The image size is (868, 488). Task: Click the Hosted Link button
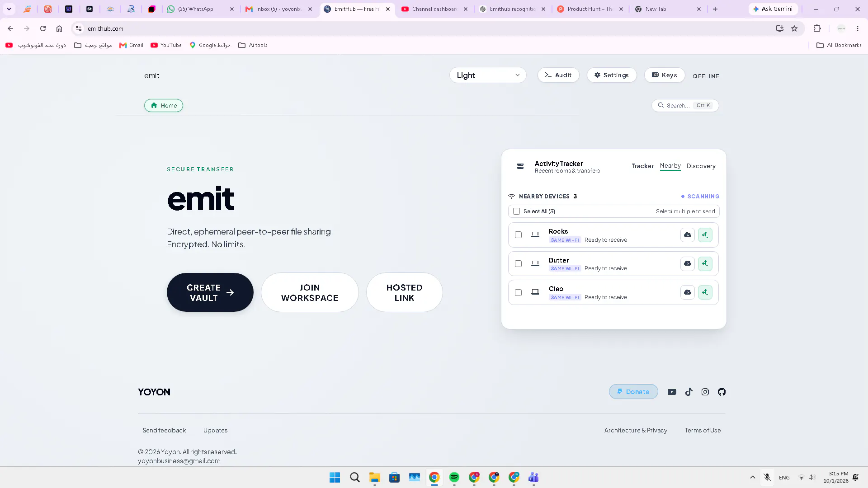point(404,292)
